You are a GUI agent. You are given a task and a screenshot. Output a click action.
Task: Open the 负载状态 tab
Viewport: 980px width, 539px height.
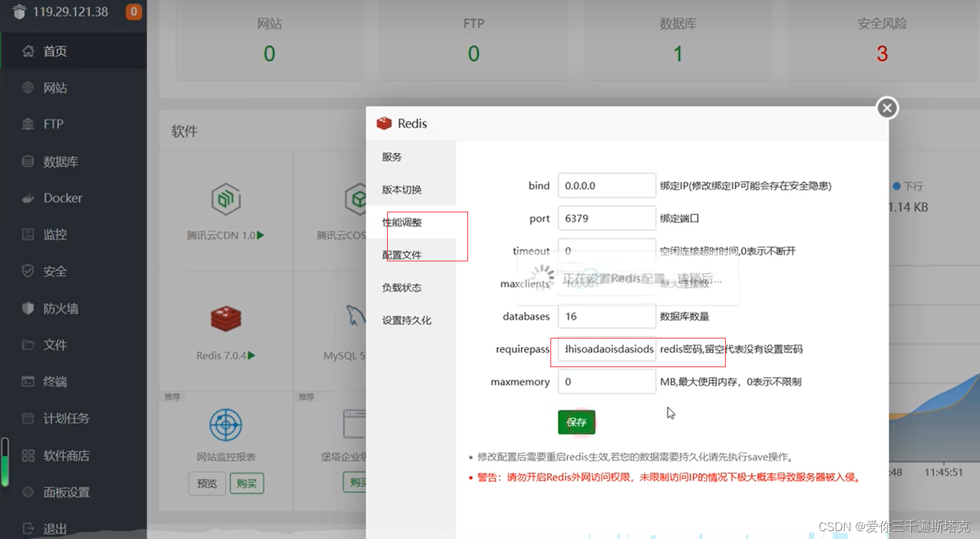(411, 287)
